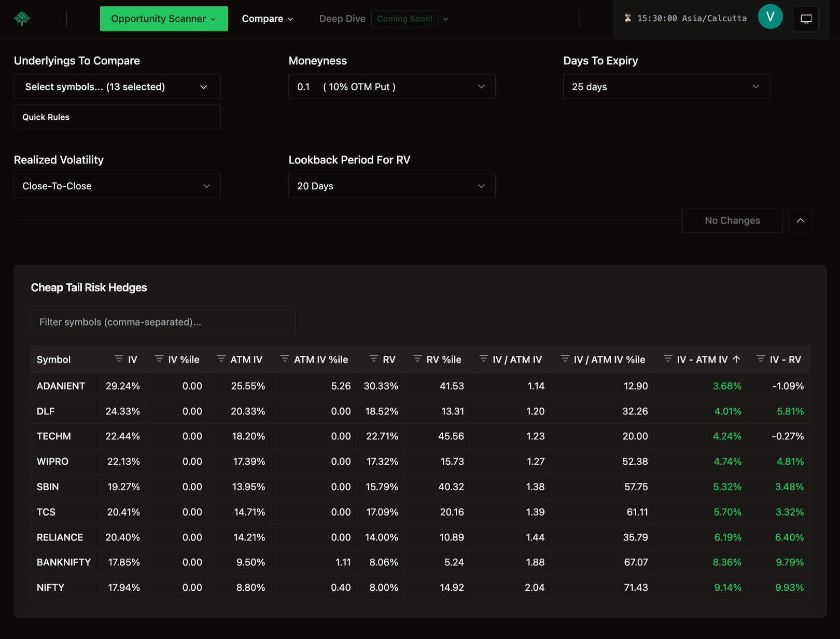840x639 pixels.
Task: Open the Realized Volatility Close-To-Close dropdown
Action: [117, 186]
